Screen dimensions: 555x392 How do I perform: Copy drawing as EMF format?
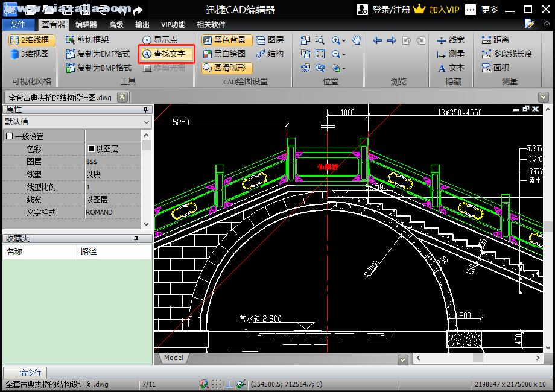point(98,54)
